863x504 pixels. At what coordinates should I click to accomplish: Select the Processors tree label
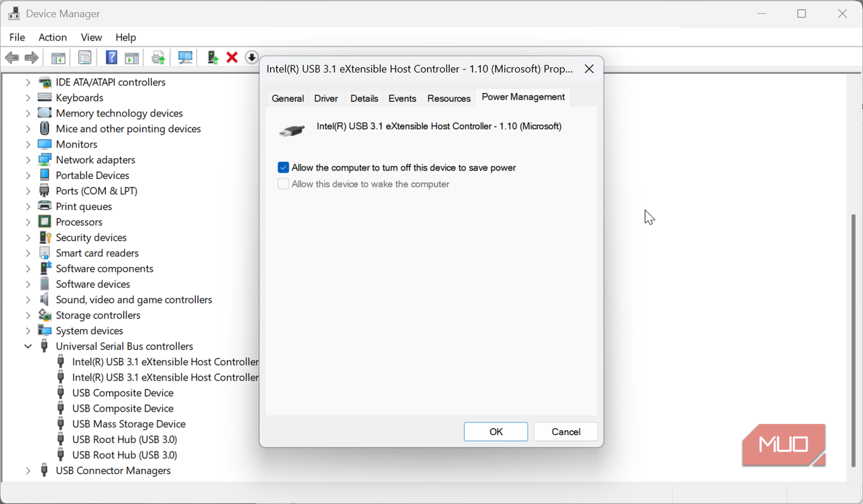(79, 222)
